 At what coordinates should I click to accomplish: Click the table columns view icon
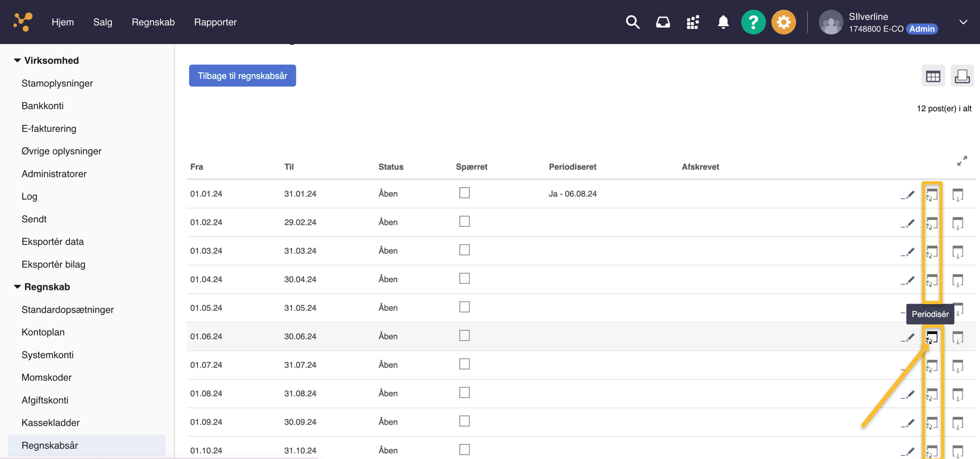pyautogui.click(x=933, y=76)
